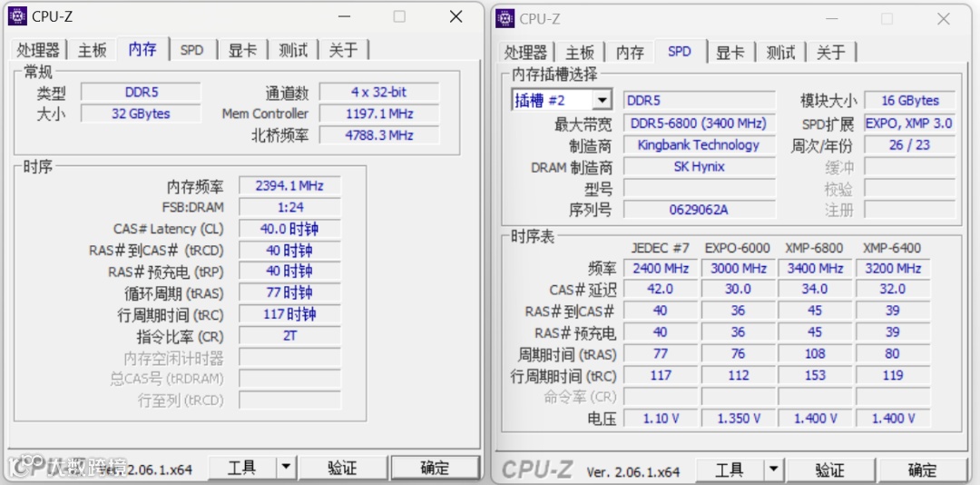Click EXPO-6000 voltage 1.350 V cell
This screenshot has width=980, height=485.
[738, 418]
